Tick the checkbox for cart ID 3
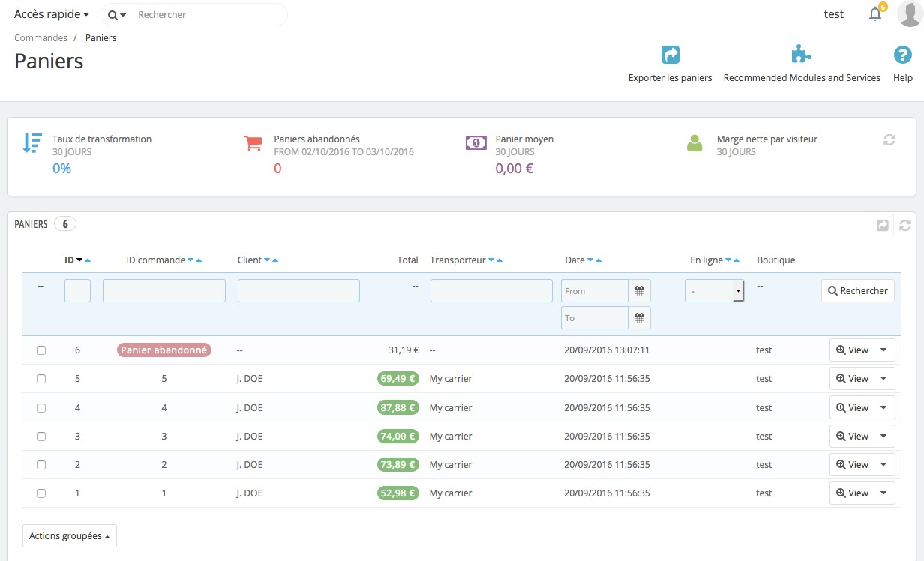The height and width of the screenshot is (561, 924). click(x=41, y=436)
